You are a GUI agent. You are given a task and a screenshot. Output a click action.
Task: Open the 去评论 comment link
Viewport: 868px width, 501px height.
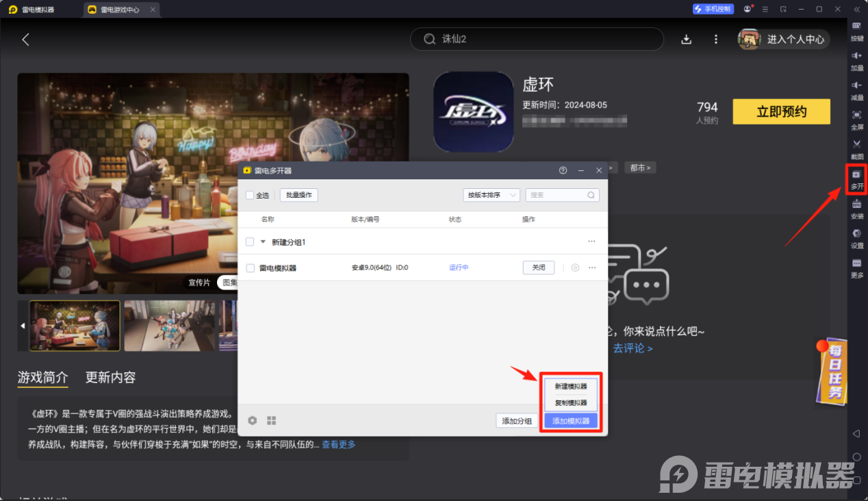tap(632, 348)
